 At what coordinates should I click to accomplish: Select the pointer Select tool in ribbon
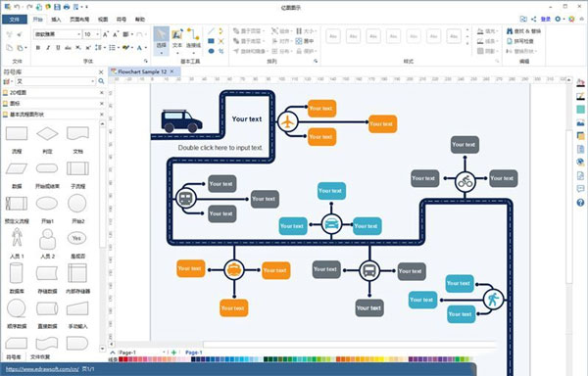click(161, 40)
